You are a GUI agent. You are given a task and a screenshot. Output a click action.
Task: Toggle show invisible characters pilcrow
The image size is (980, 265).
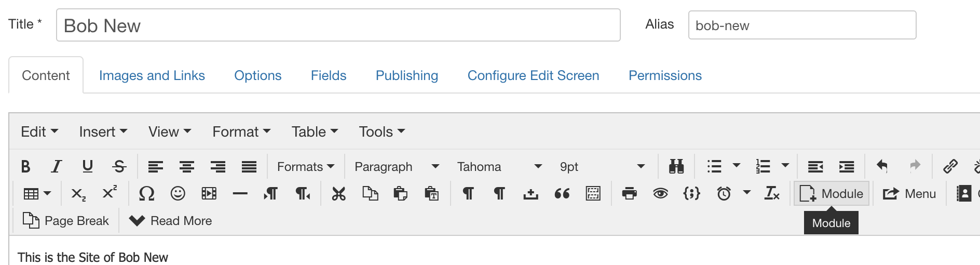[468, 194]
